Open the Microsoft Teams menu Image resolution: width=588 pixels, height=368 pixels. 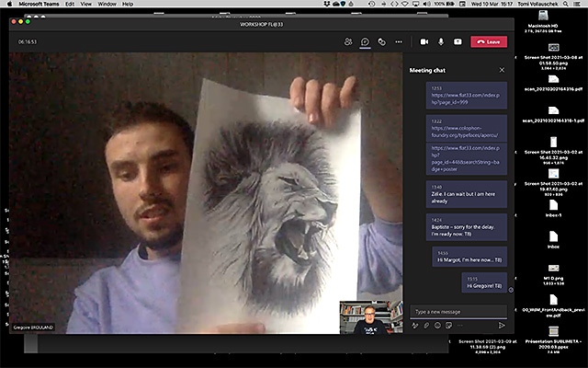pyautogui.click(x=39, y=4)
